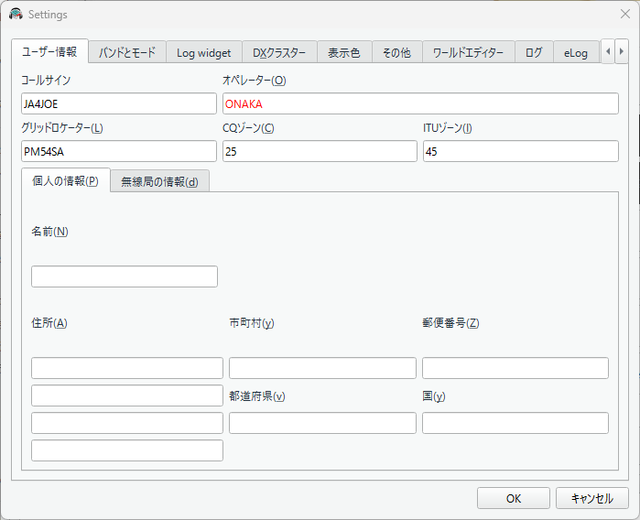Click the キャンセル button

tap(592, 498)
